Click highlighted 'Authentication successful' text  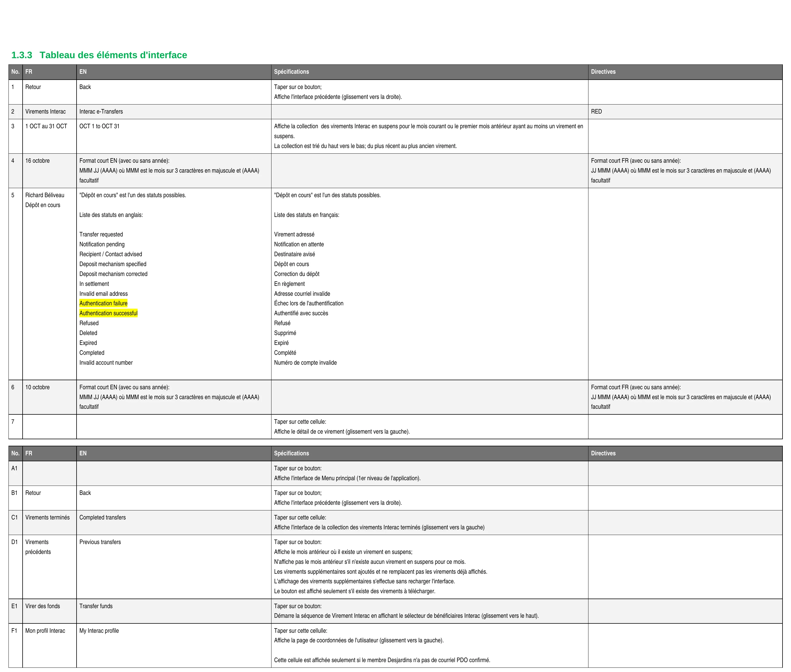[x=108, y=313]
